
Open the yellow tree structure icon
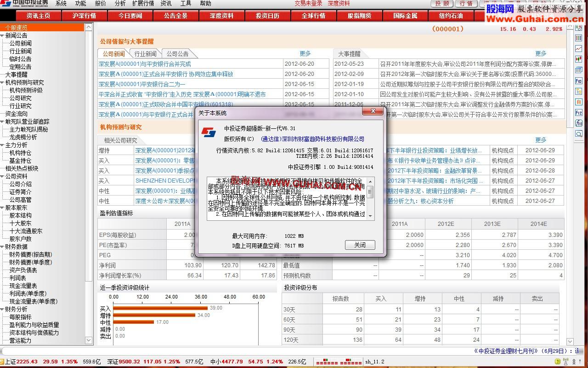tap(579, 91)
